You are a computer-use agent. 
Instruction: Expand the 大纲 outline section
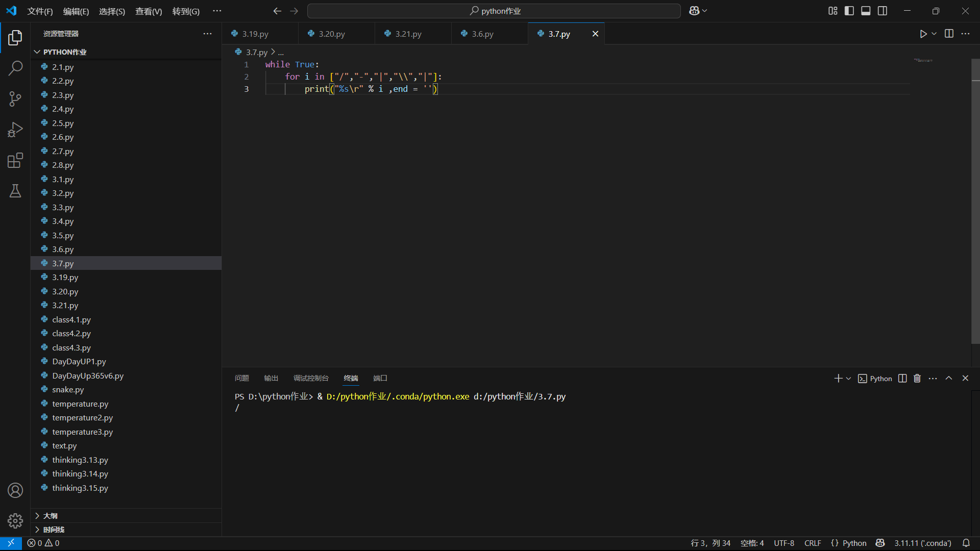pos(50,516)
